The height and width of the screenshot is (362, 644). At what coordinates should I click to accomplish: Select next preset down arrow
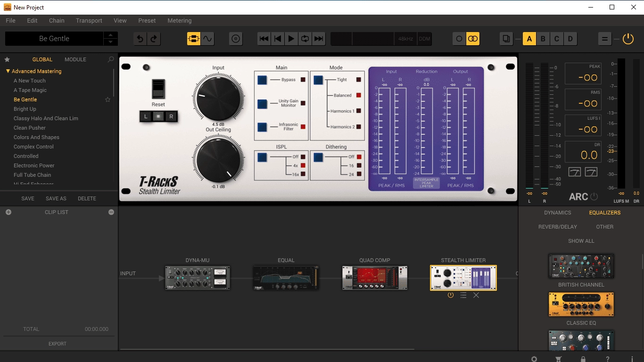pos(110,42)
